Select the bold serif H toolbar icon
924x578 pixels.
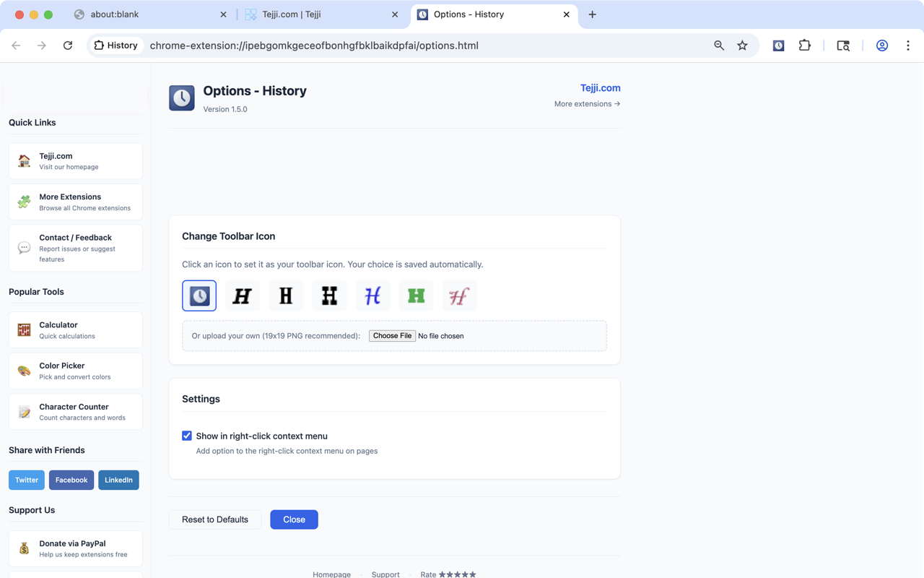click(x=286, y=295)
